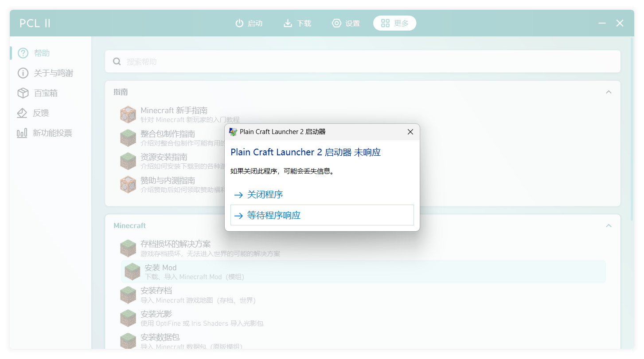
Task: Close the PCL II main window
Action: (620, 23)
